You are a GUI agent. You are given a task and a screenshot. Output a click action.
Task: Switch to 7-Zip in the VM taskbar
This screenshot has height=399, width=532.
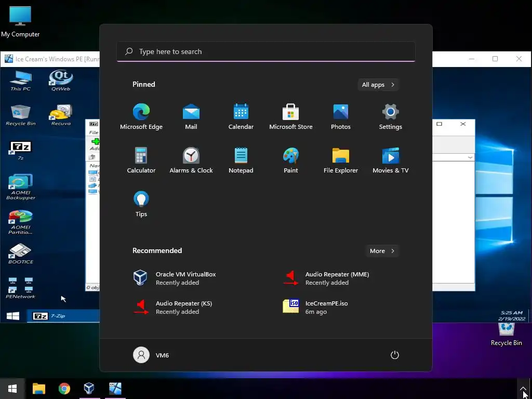[x=63, y=316]
